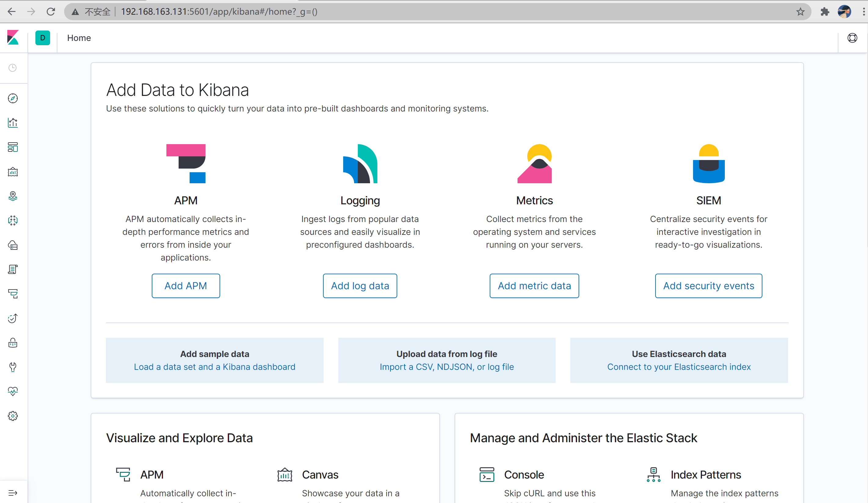
Task: Open the Canvas link under Visualize and Explore Data
Action: coord(320,475)
